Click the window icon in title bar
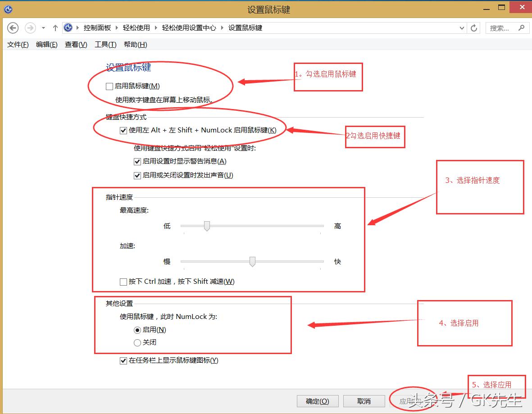Viewport: 532px width, 414px height. click(x=8, y=9)
